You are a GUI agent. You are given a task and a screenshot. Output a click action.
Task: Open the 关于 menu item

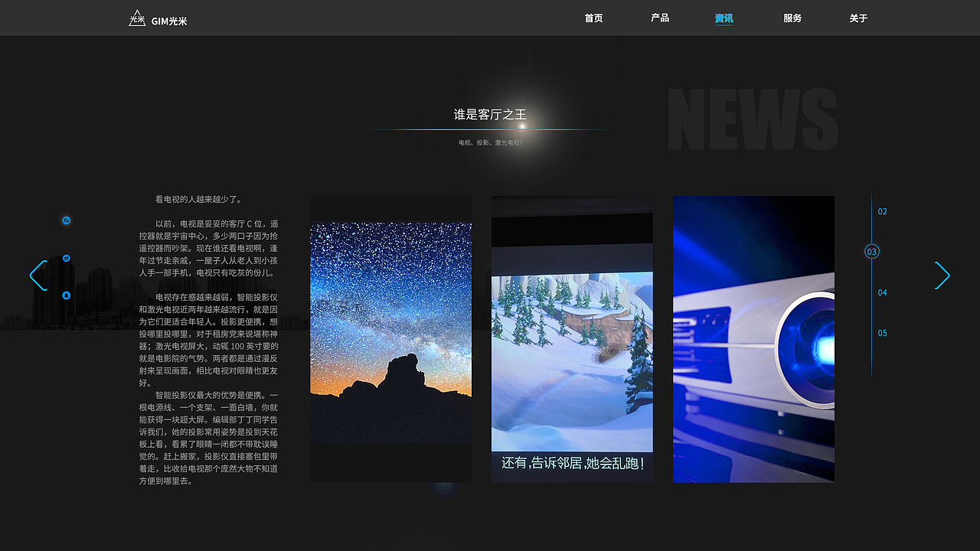point(858,18)
